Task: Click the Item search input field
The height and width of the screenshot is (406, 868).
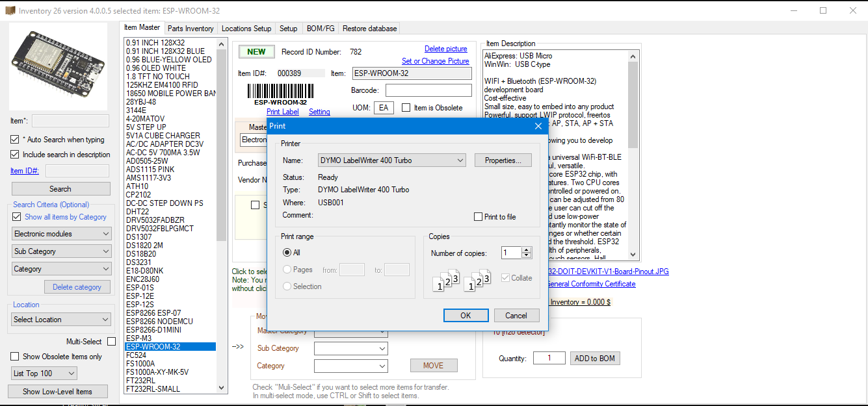Action: pyautogui.click(x=70, y=121)
